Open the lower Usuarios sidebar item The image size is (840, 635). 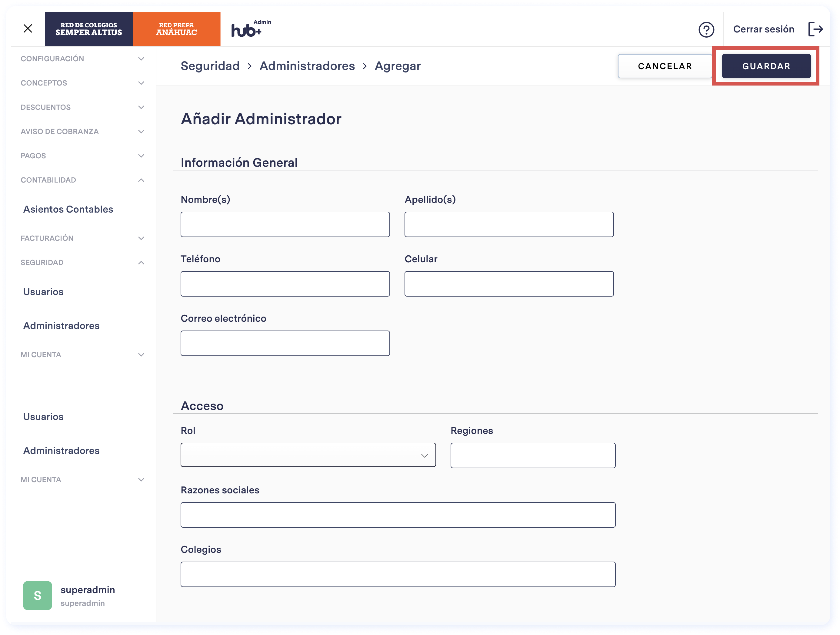tap(43, 416)
